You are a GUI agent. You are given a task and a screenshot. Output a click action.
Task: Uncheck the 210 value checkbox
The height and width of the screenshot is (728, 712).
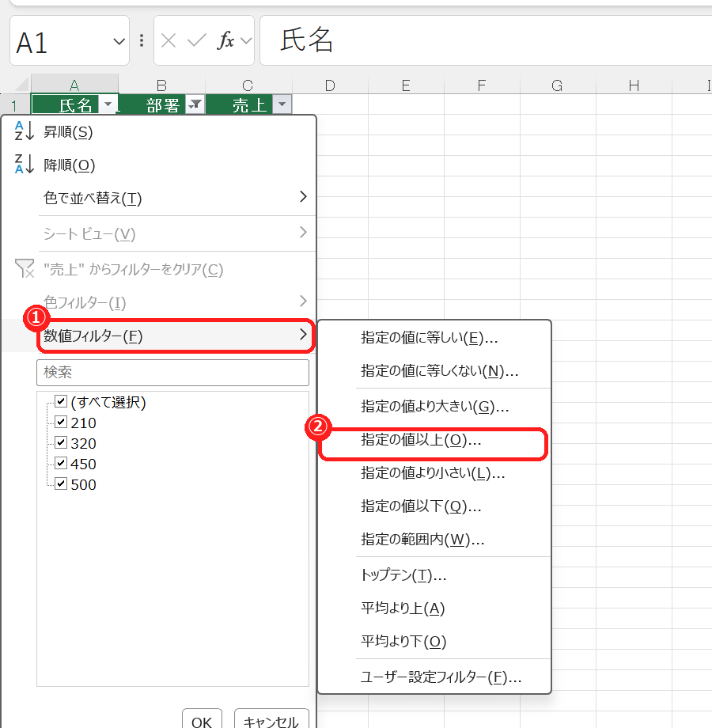pyautogui.click(x=61, y=422)
